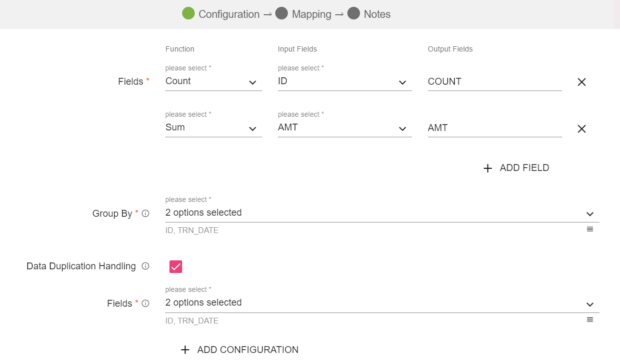620x364 pixels.
Task: Open the list icon under Group By
Action: pos(590,229)
